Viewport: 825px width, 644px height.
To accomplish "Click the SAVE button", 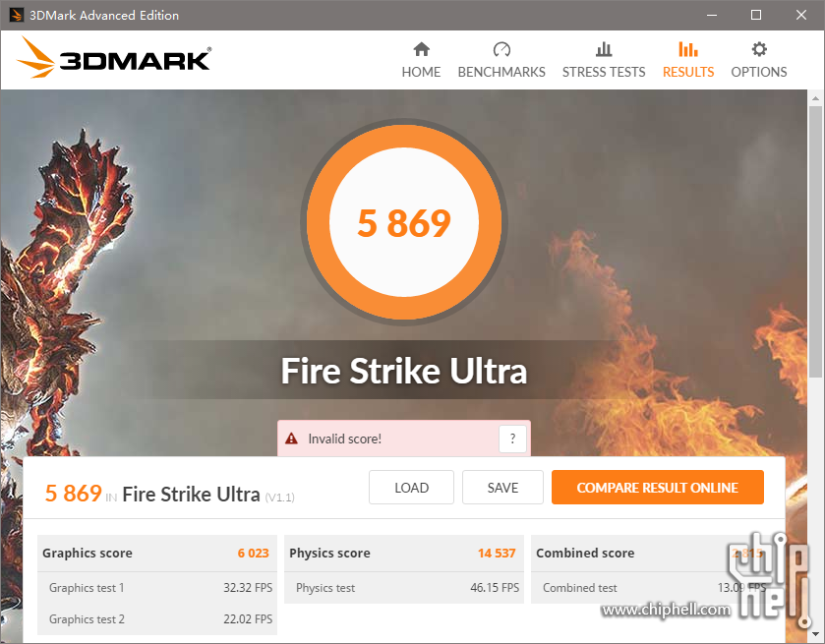I will pos(502,488).
